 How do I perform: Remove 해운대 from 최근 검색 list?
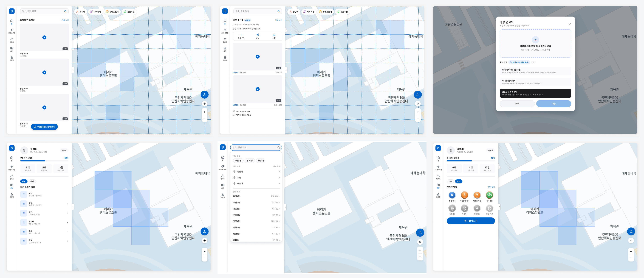pyautogui.click(x=279, y=184)
